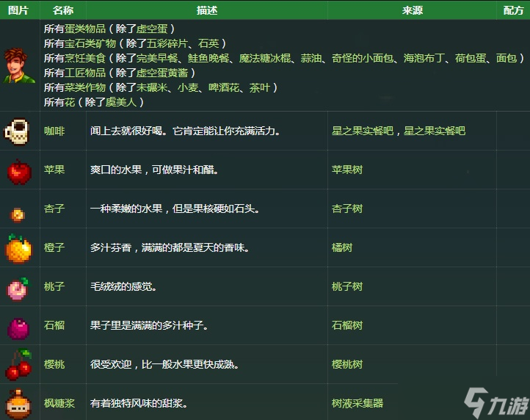Open the 魔法糖冰棍 link
The image size is (530, 420).
[265, 58]
